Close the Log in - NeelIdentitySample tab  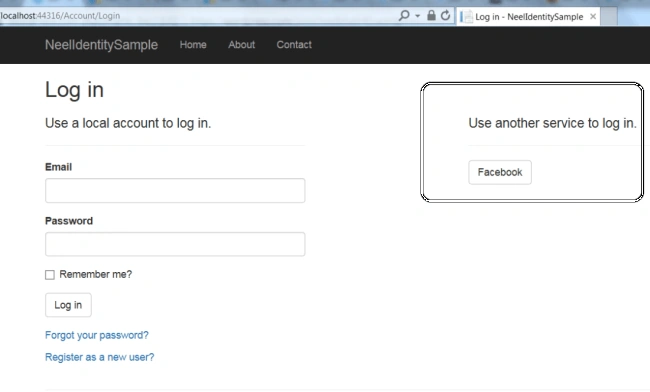[x=593, y=17]
